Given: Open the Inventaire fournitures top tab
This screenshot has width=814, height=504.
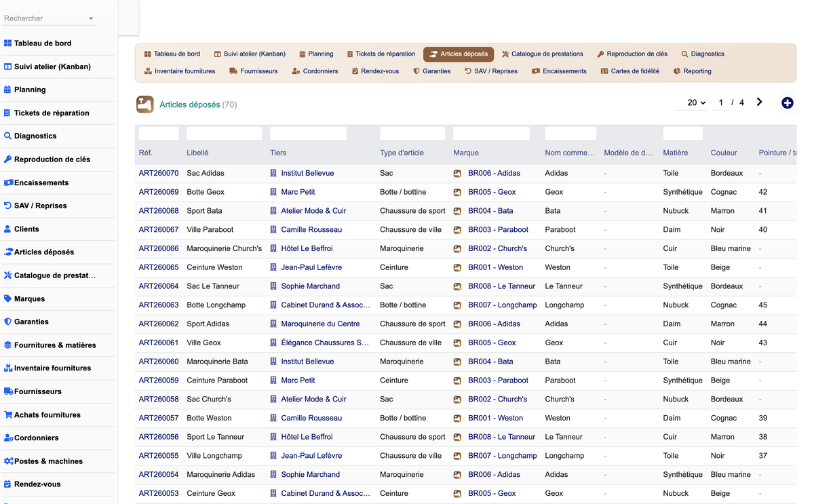Looking at the screenshot, I should click(x=180, y=71).
